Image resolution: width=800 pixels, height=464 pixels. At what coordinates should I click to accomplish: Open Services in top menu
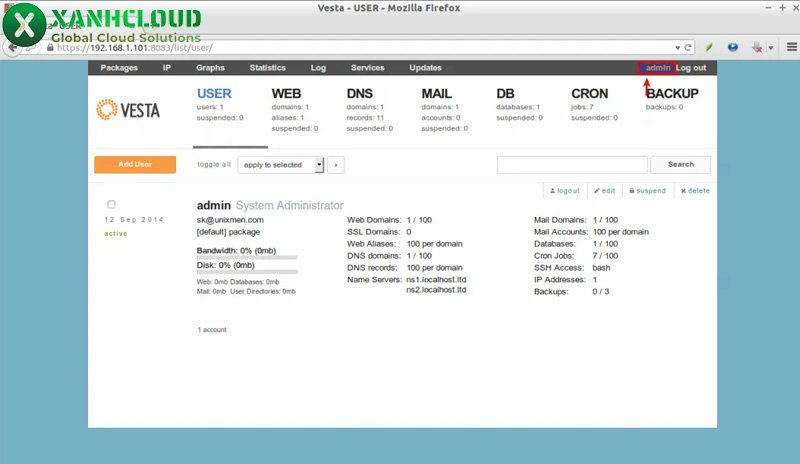[367, 68]
